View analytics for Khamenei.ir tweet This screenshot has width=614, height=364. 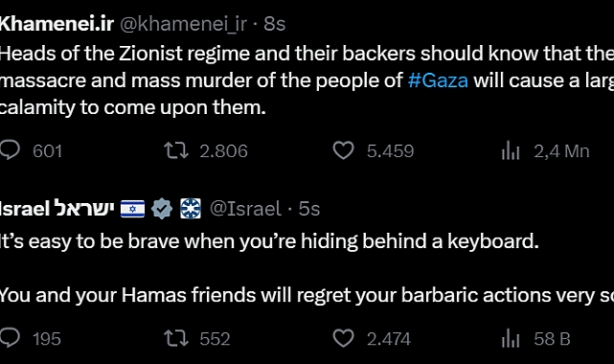(x=511, y=151)
